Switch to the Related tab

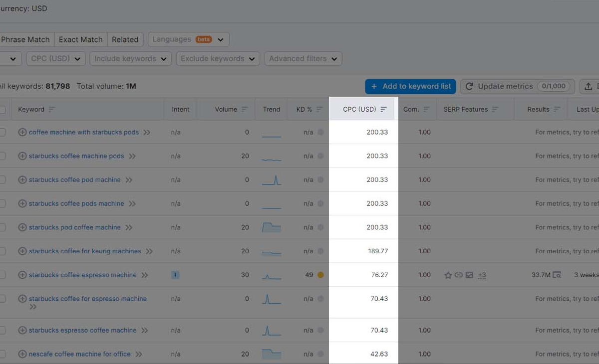click(x=125, y=39)
